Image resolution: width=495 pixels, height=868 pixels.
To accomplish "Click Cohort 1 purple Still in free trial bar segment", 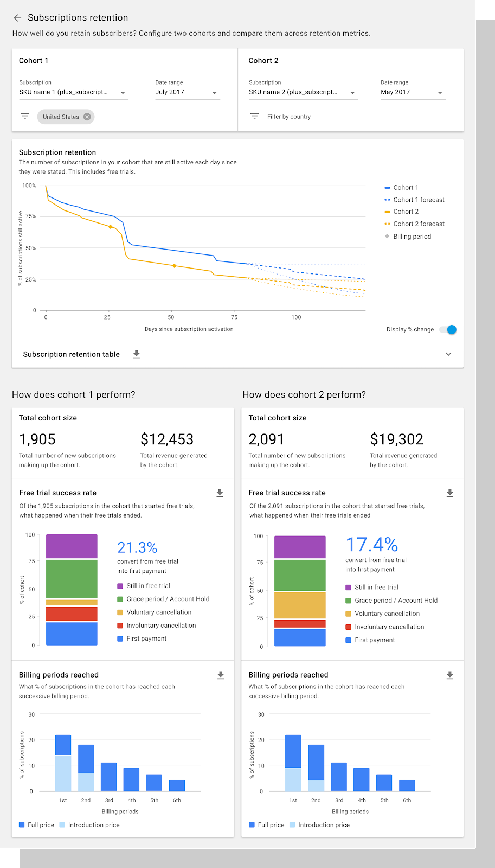I will coord(72,546).
